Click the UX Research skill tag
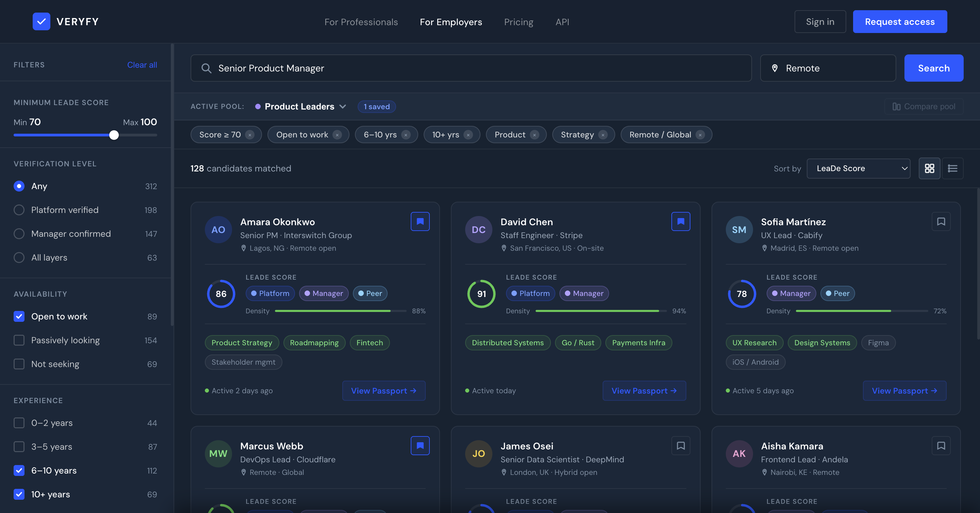980x513 pixels. pos(754,343)
